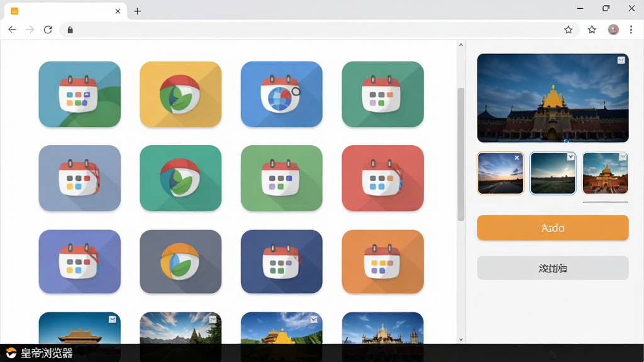The width and height of the screenshot is (644, 362).
Task: Restore down the browser window
Action: point(606,8)
